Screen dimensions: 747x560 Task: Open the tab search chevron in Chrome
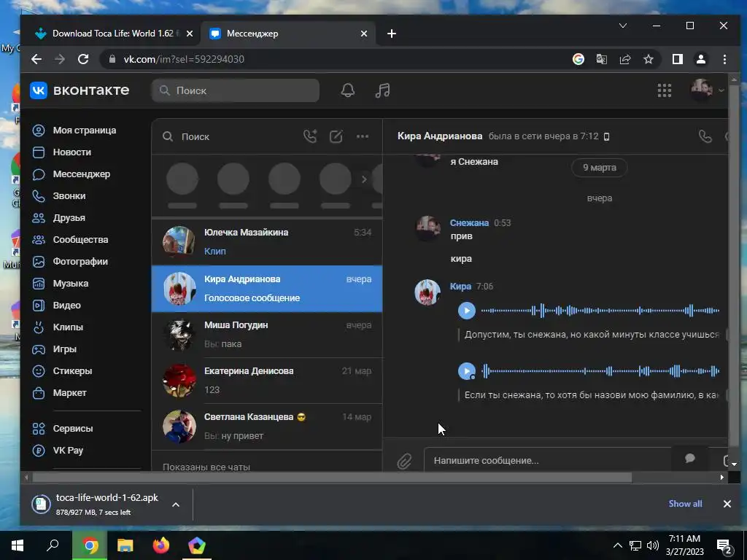pyautogui.click(x=623, y=26)
